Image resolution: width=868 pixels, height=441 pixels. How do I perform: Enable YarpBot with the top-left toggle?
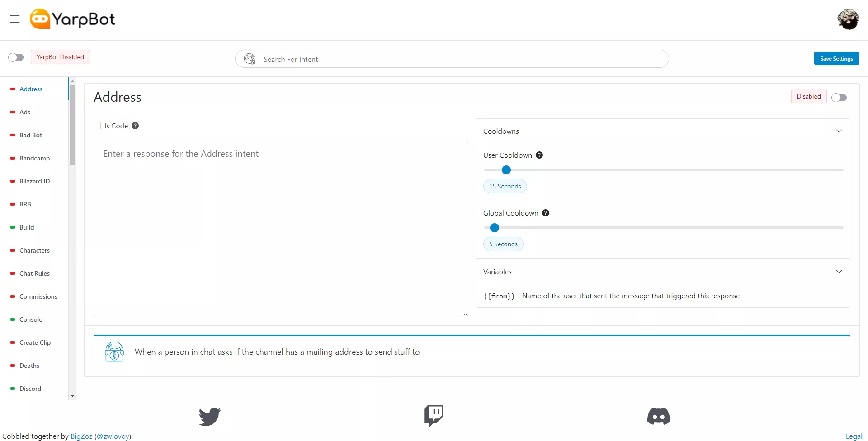(x=16, y=57)
